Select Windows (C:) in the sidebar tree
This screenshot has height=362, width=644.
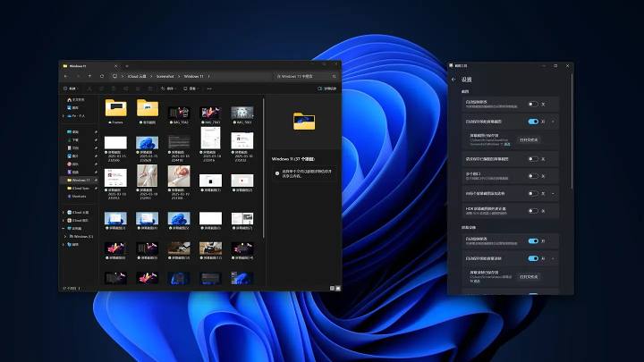pyautogui.click(x=81, y=236)
